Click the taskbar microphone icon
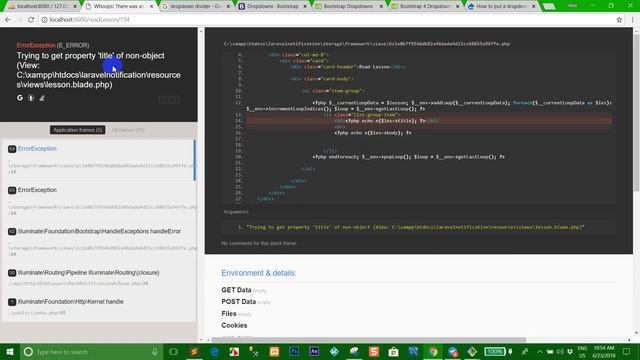The image size is (640, 360). pos(155,351)
